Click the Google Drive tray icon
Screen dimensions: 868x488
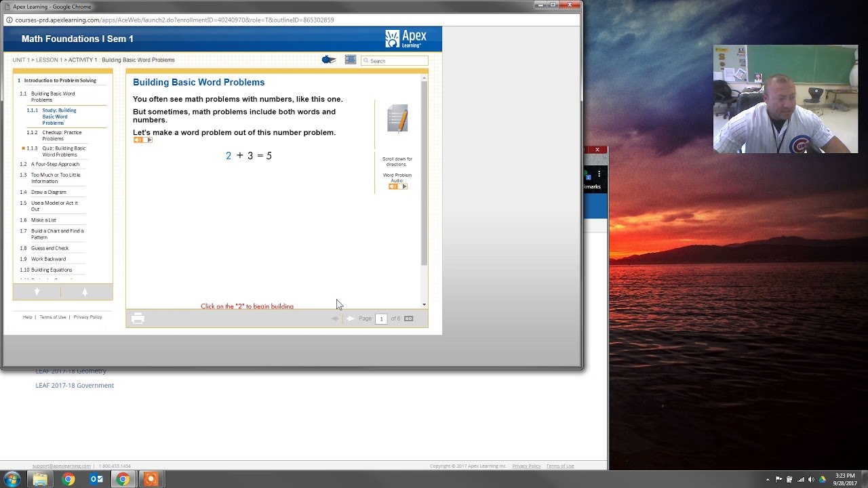click(x=823, y=479)
